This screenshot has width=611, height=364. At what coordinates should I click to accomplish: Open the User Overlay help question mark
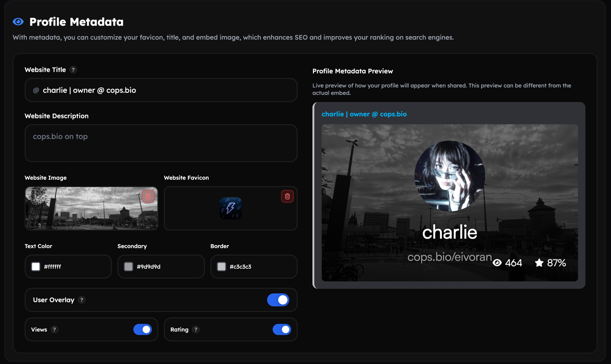coord(82,300)
